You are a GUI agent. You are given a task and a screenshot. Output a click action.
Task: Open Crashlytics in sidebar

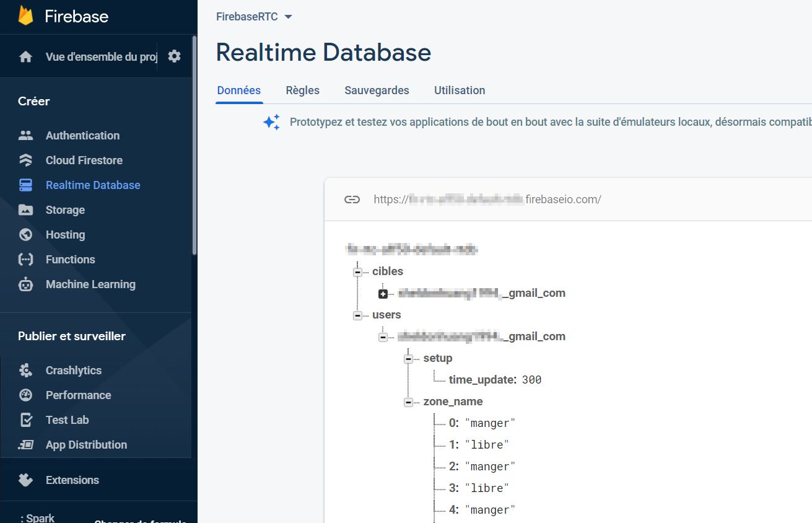click(74, 370)
